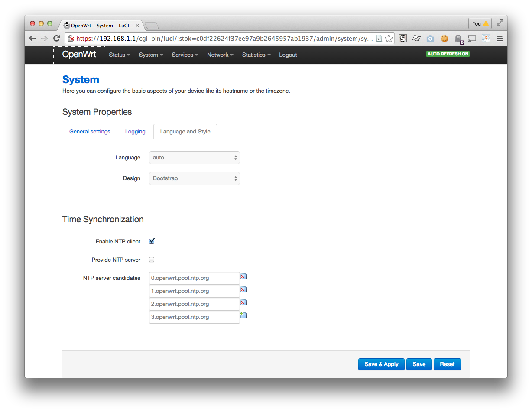This screenshot has height=412, width=532.
Task: Click the Time Synchronization section heading
Action: click(103, 220)
